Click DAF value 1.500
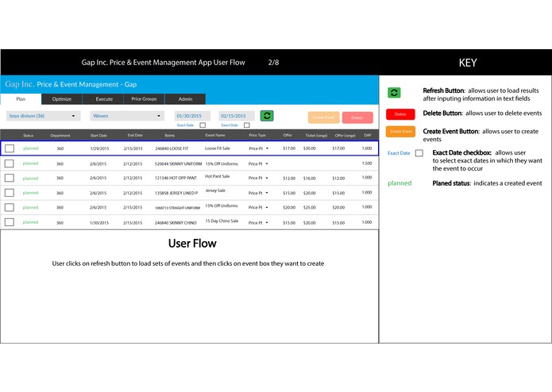The height and width of the screenshot is (392, 552). 367,163
